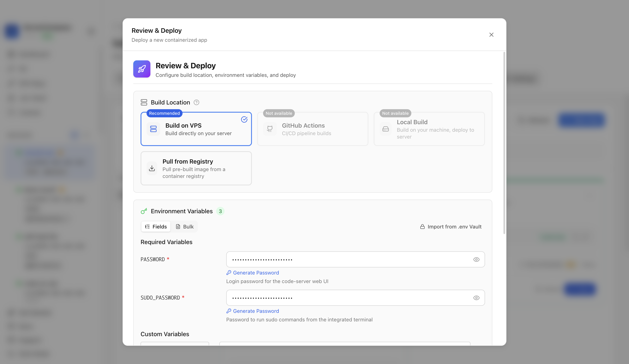Click Import from .env Vault
This screenshot has width=629, height=364.
[x=451, y=227]
